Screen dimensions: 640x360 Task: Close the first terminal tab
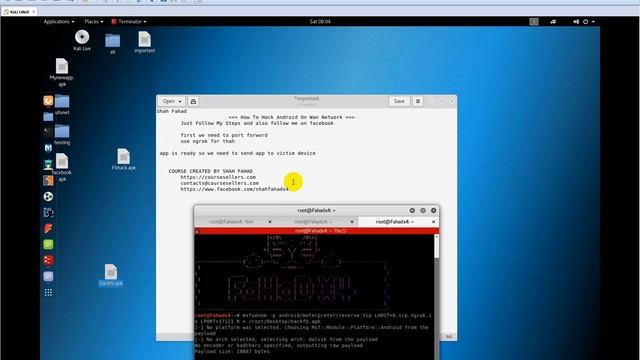pyautogui.click(x=270, y=222)
